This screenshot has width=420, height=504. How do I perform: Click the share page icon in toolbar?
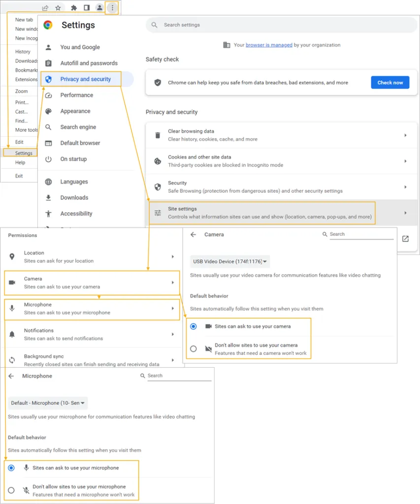tap(45, 8)
